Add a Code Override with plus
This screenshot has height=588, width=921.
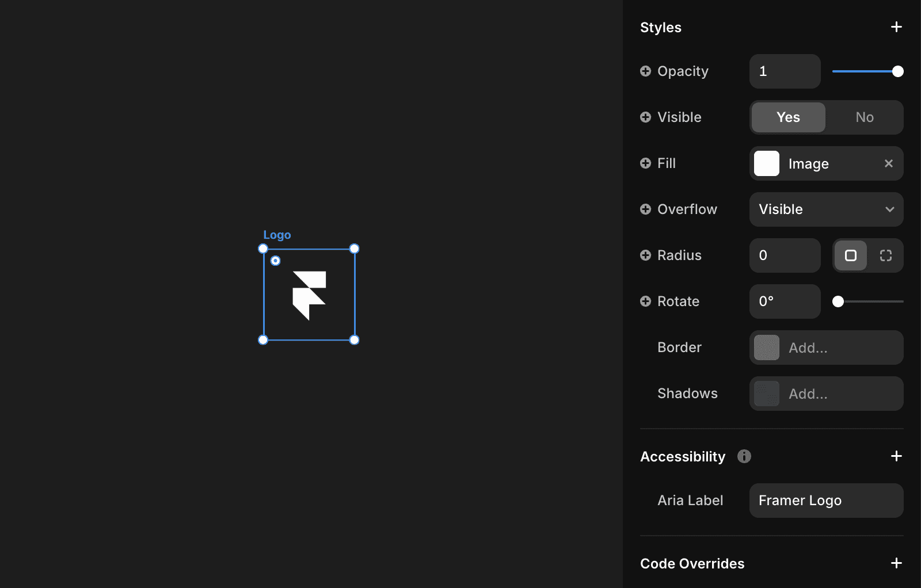pos(896,563)
